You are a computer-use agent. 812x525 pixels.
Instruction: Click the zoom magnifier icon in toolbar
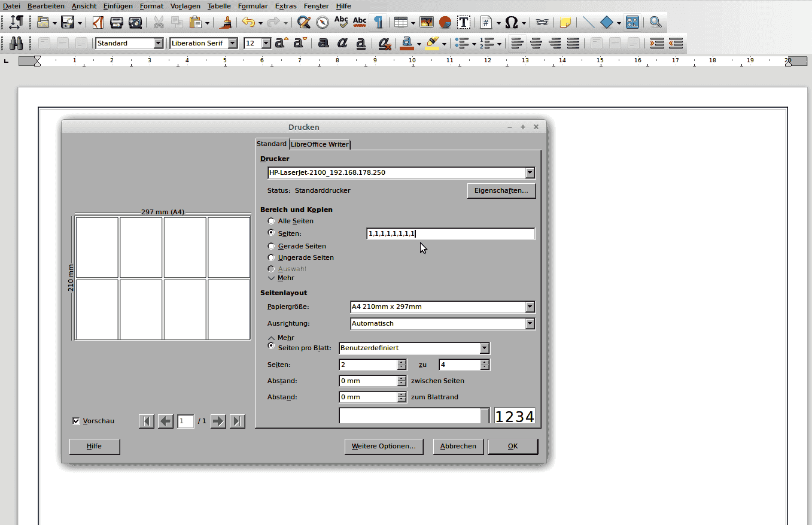(655, 23)
